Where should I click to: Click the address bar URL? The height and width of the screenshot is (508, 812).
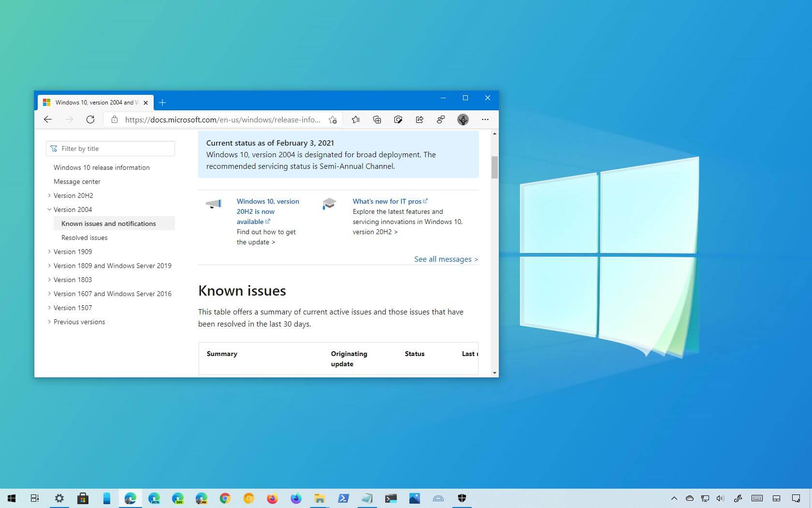223,120
